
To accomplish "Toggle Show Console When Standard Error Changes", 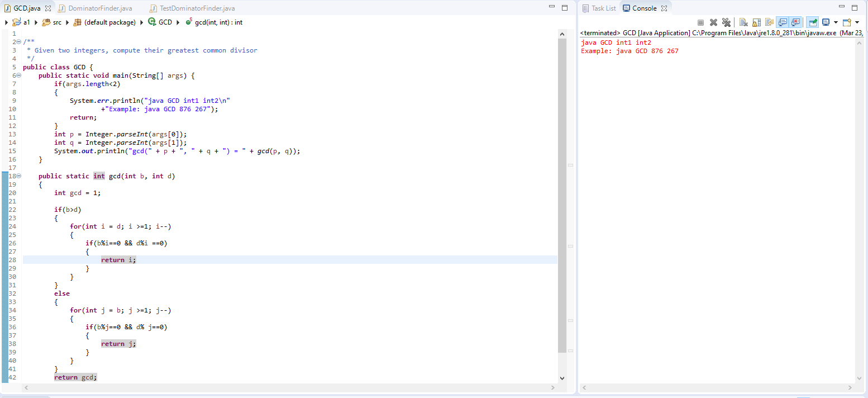I will pyautogui.click(x=795, y=22).
